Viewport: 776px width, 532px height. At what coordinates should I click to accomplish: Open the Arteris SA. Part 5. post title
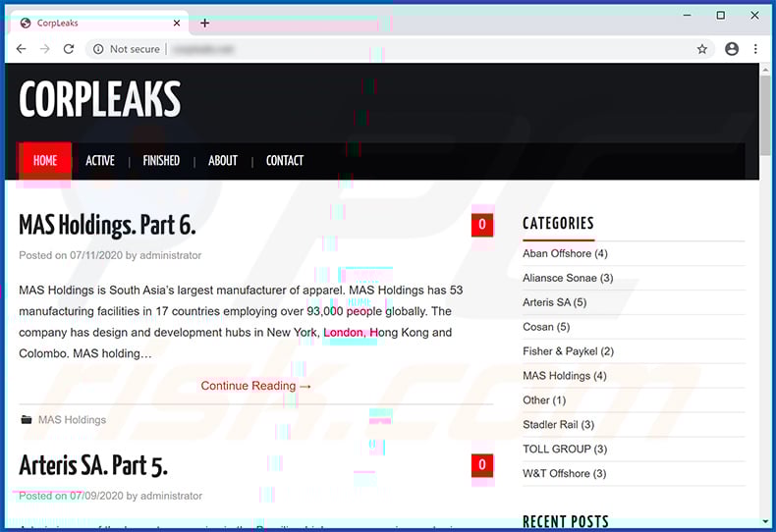[x=93, y=465]
